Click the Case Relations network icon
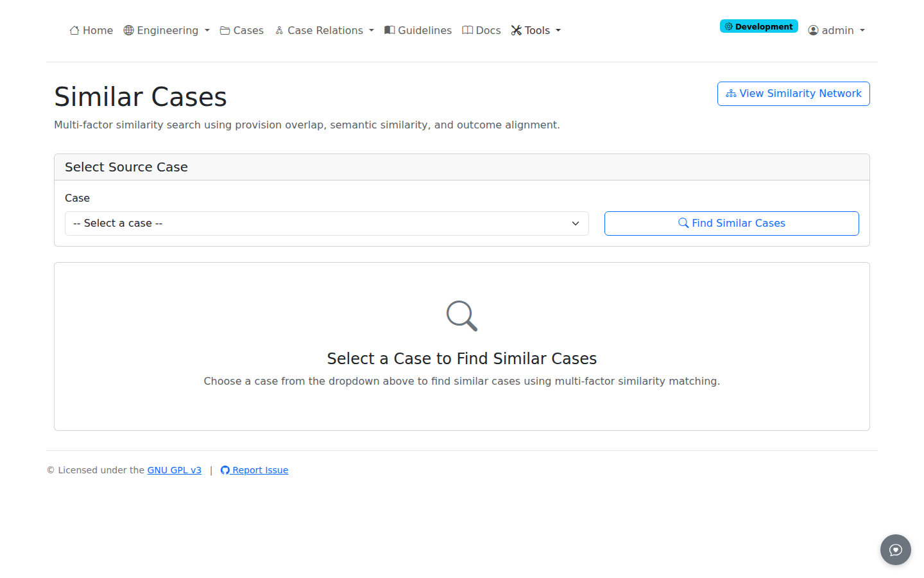Image resolution: width=924 pixels, height=578 pixels. [x=279, y=30]
